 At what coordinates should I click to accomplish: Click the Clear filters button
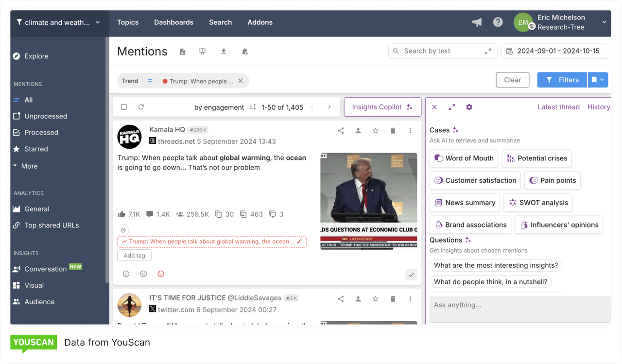coord(512,80)
